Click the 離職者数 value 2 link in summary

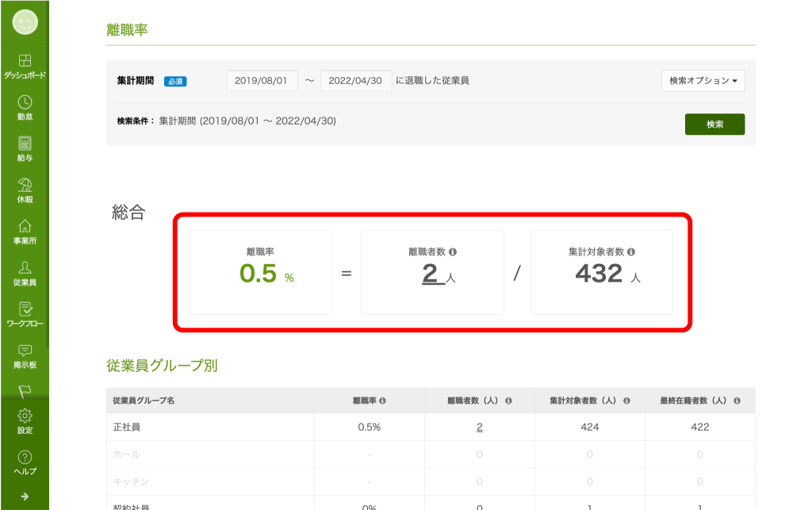430,274
